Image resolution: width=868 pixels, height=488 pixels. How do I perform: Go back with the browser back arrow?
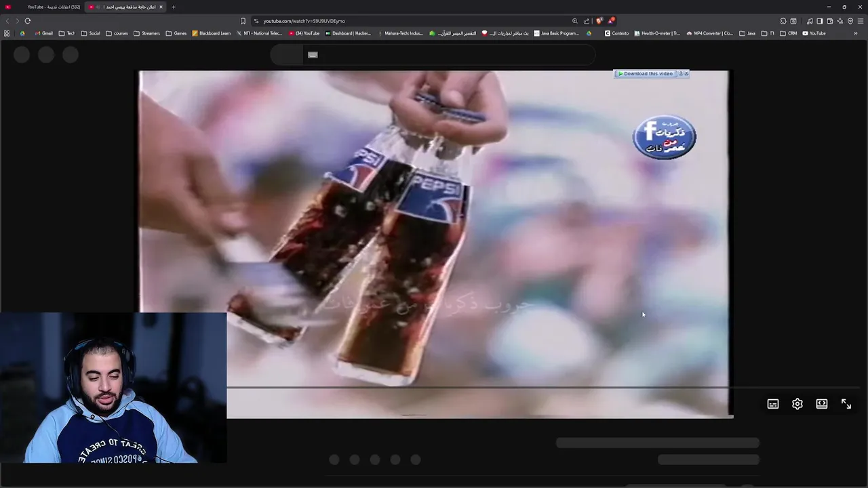click(7, 21)
